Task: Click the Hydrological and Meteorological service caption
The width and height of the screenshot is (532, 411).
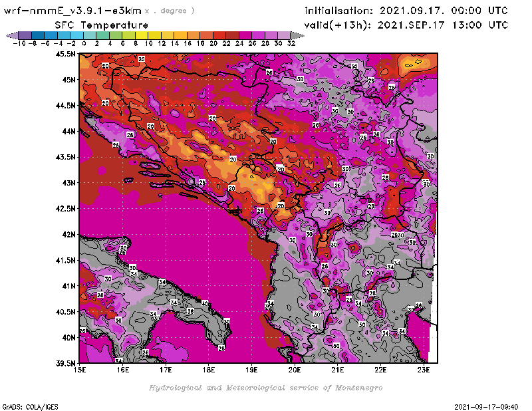Action: click(265, 388)
